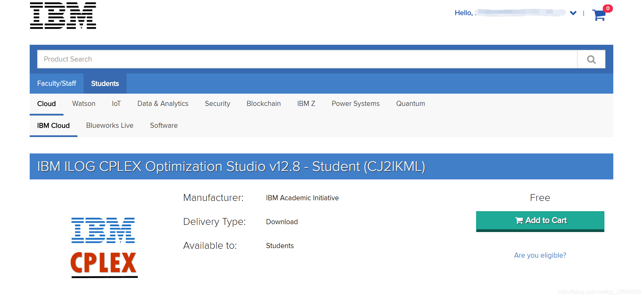Viewport: 644px width, 298px height.
Task: Click the 'Download' delivery type value
Action: 282,222
